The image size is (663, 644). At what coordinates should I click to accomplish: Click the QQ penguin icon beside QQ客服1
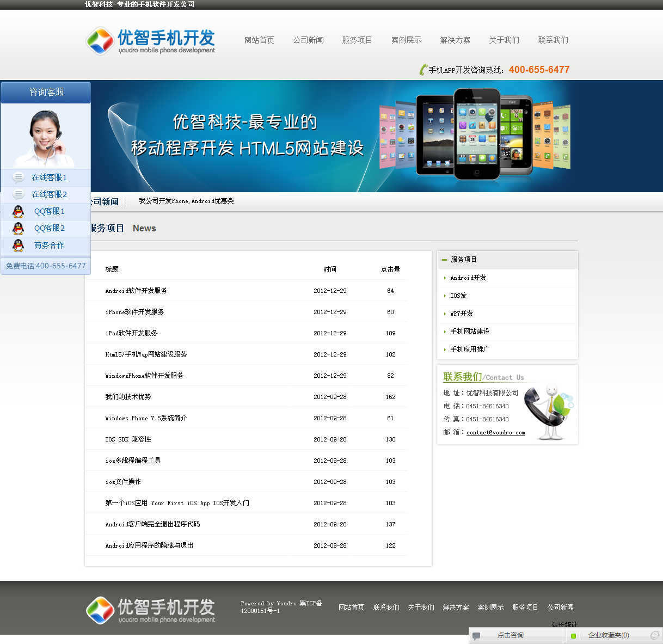pyautogui.click(x=19, y=211)
